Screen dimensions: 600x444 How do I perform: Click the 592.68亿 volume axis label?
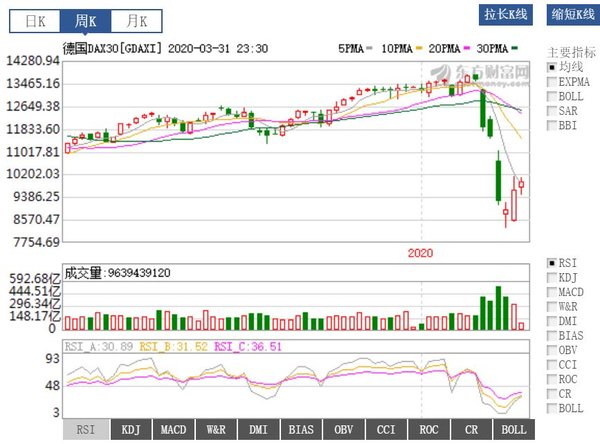(x=35, y=278)
